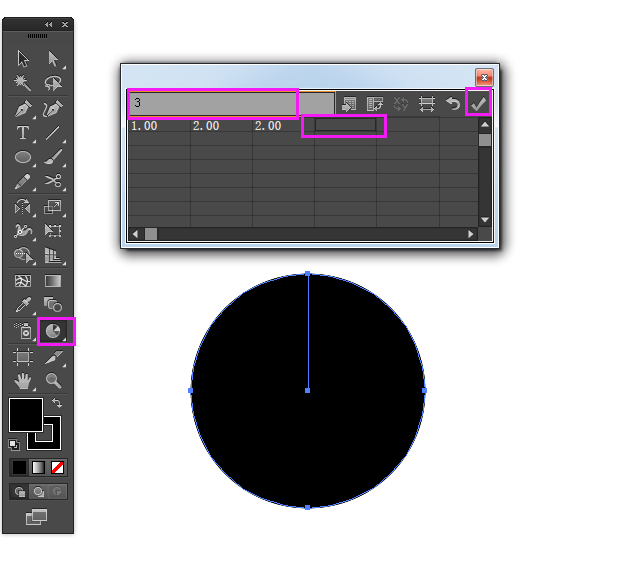Select the Slice tool

pos(53,357)
